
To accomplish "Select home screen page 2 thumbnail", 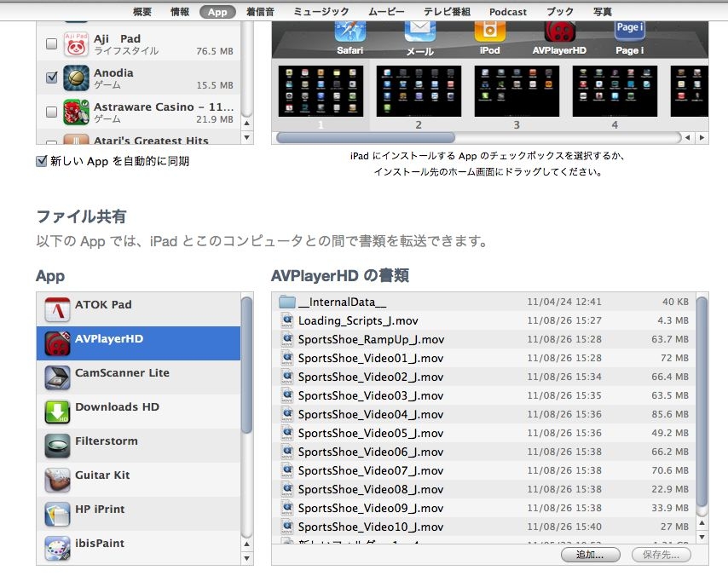I will pyautogui.click(x=419, y=91).
